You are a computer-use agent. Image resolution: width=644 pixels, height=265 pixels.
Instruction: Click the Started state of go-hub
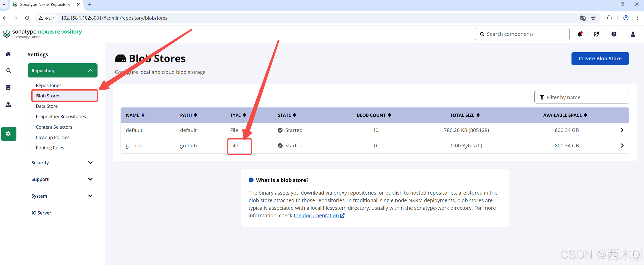pyautogui.click(x=290, y=146)
